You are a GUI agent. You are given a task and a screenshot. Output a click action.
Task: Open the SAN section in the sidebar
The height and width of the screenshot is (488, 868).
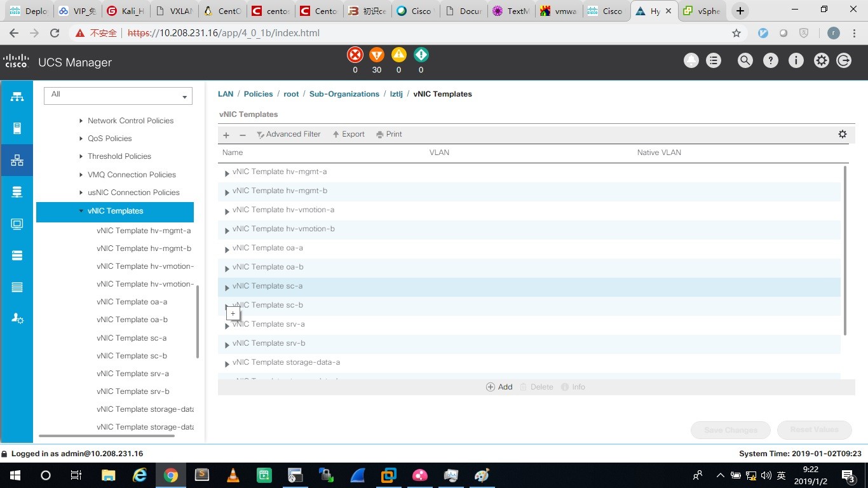pos(17,192)
